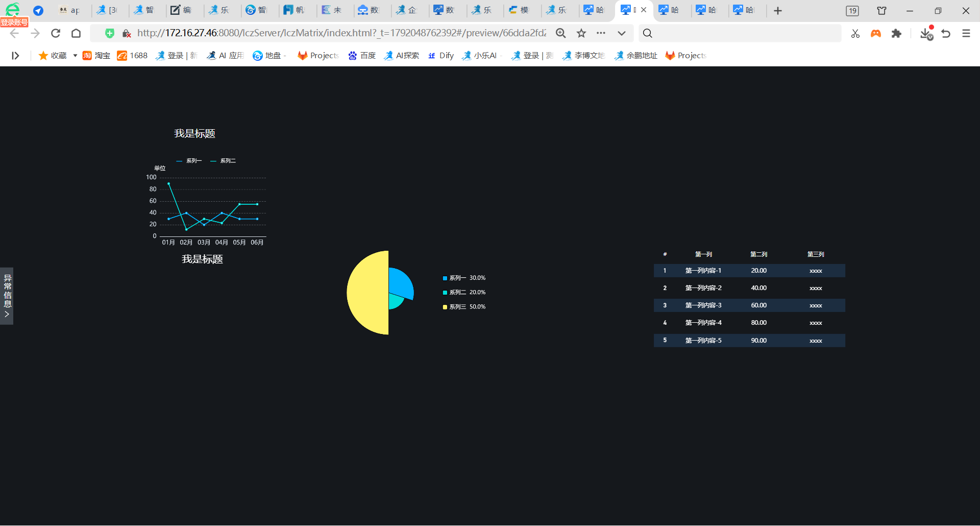Open a new browser tab
This screenshot has height=526, width=980.
pyautogui.click(x=778, y=11)
